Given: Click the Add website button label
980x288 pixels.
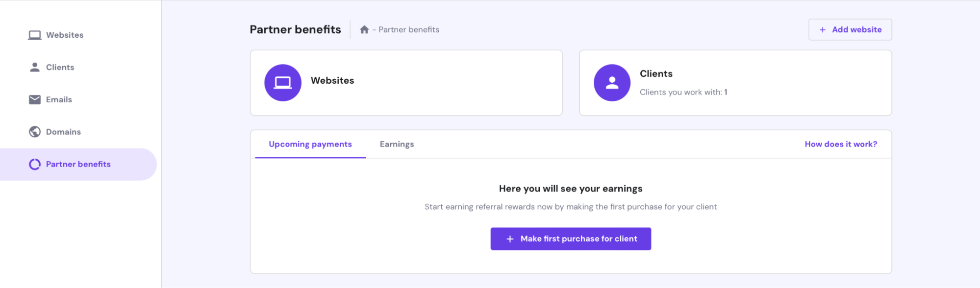Looking at the screenshot, I should point(856,29).
